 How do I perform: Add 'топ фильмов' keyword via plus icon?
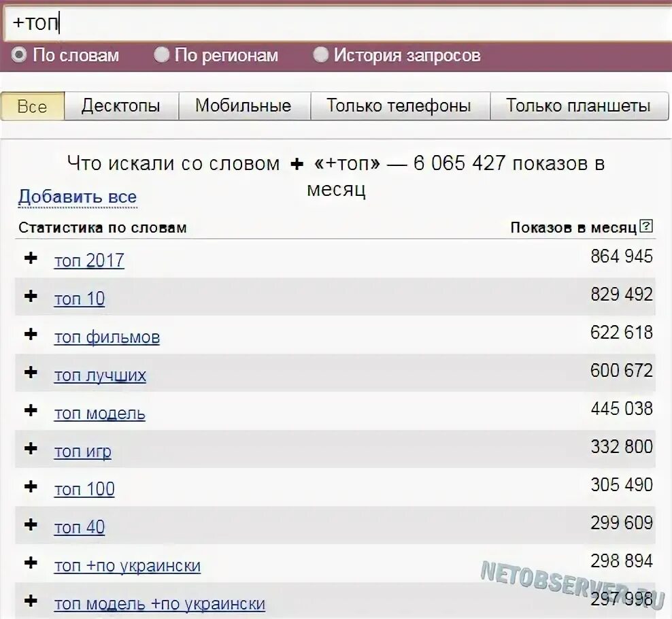tap(31, 334)
